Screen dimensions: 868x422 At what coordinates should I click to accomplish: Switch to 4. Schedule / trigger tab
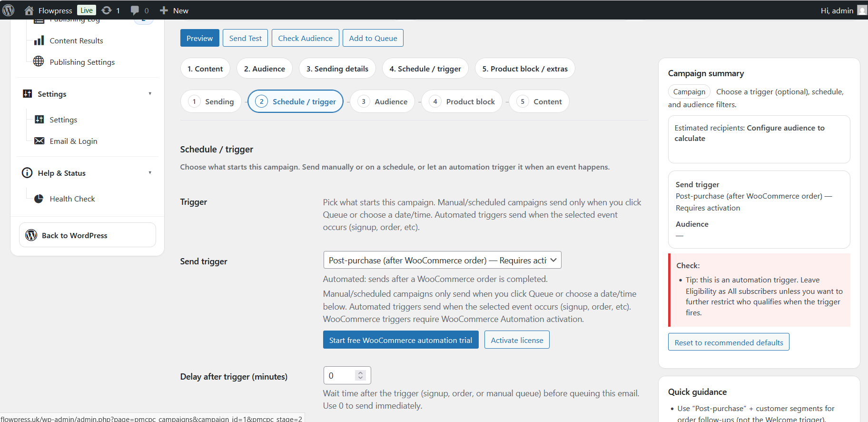tap(425, 69)
